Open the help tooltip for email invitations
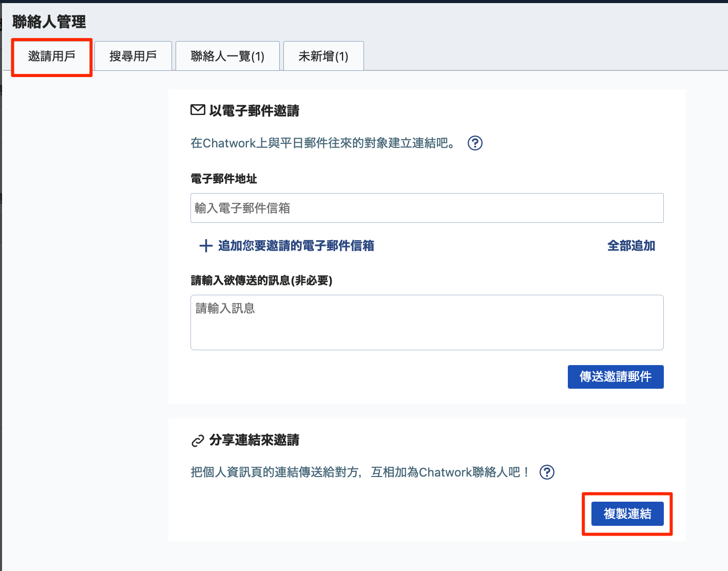The height and width of the screenshot is (571, 728). pyautogui.click(x=475, y=143)
